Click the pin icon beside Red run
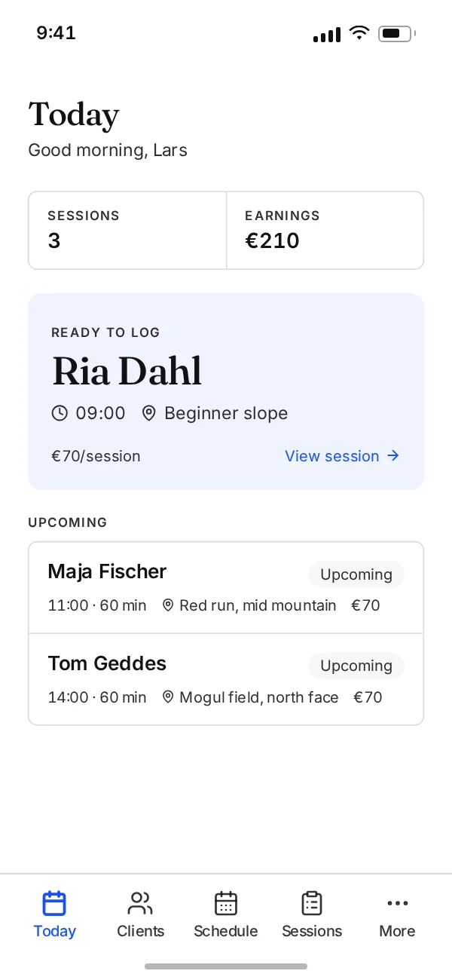The image size is (452, 980). click(168, 605)
